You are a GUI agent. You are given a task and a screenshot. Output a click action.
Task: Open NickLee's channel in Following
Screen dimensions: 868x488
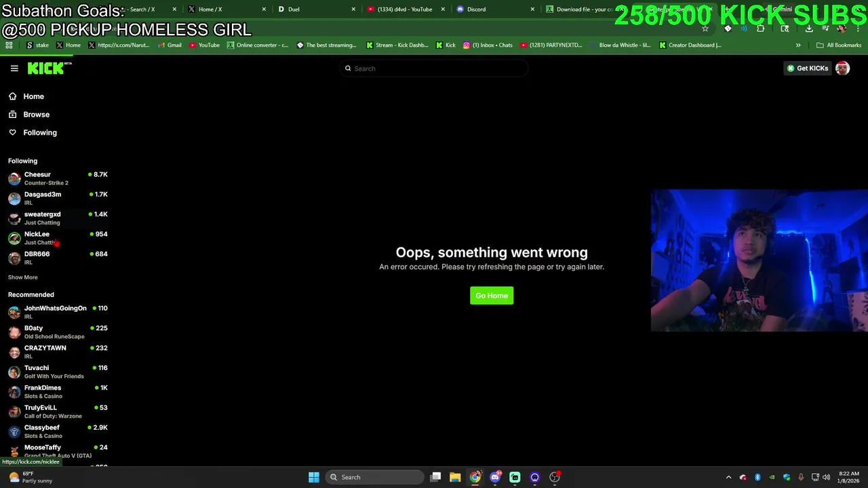tap(58, 238)
